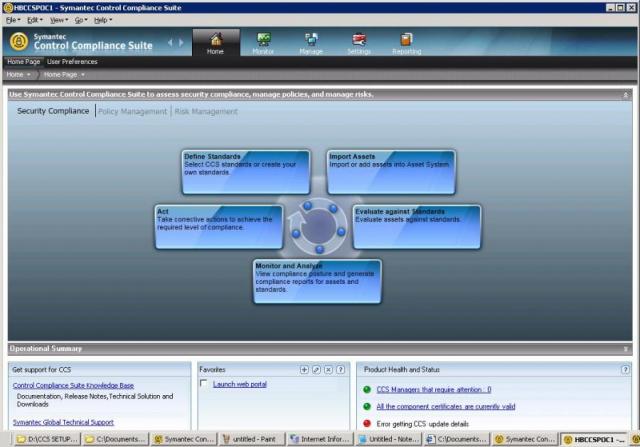Click the forward navigation arrow
This screenshot has height=447, width=640.
[x=181, y=42]
